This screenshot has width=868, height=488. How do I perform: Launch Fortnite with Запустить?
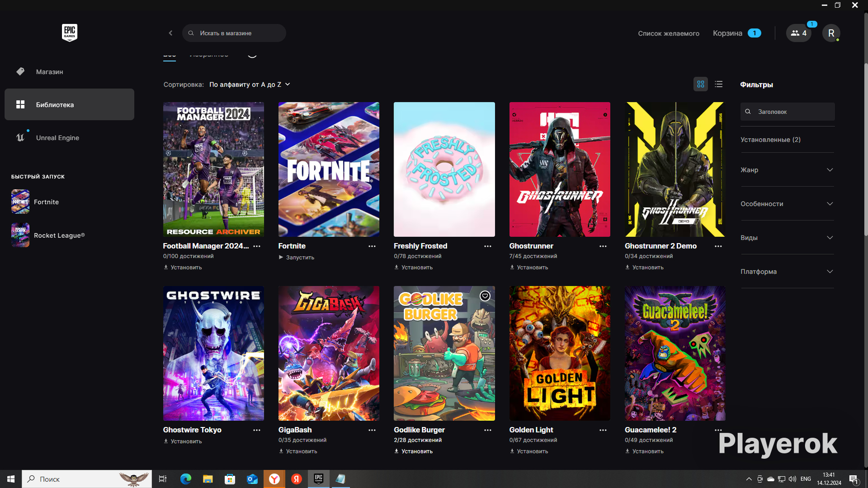click(x=296, y=257)
